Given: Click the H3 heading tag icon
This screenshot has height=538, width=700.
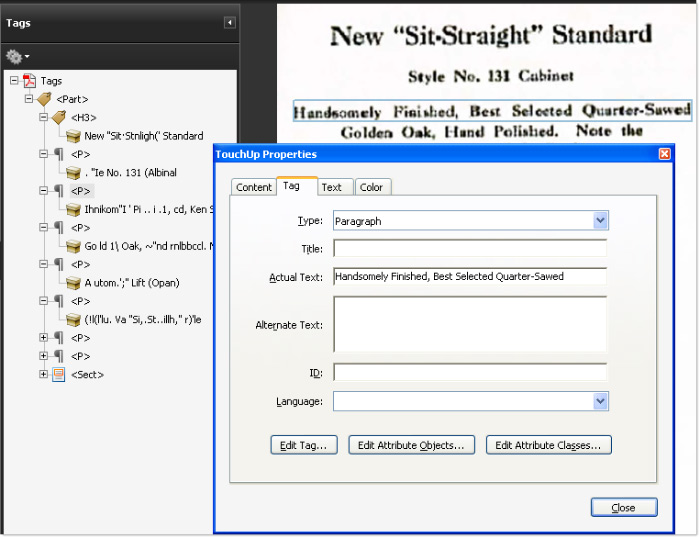Looking at the screenshot, I should click(x=59, y=117).
